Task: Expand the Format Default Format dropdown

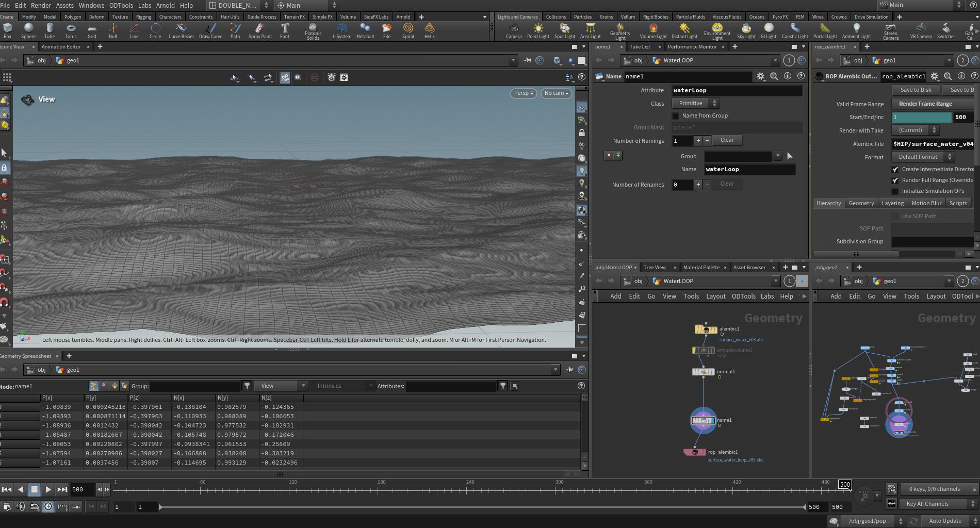Action: click(x=923, y=157)
